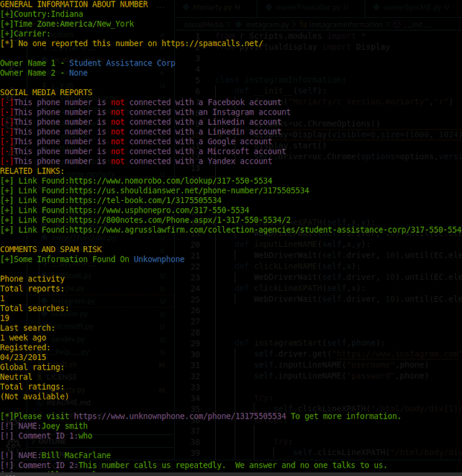
Task: Select the 'Country:Indiana' output line
Action: 42,14
